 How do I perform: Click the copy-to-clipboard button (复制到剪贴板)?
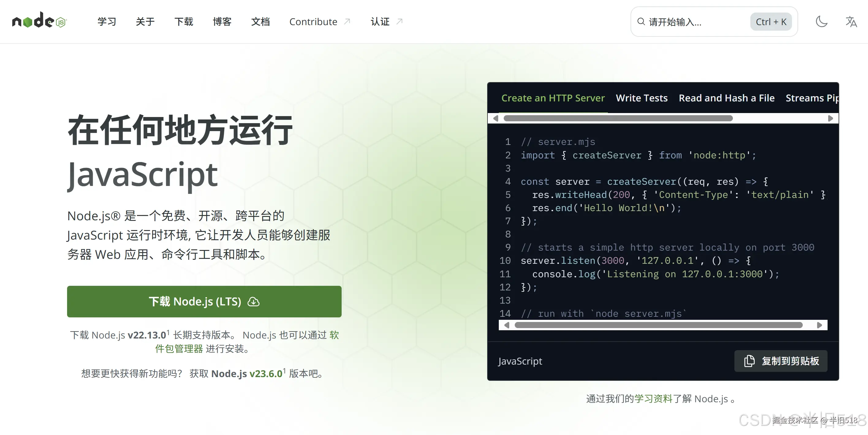pos(780,361)
